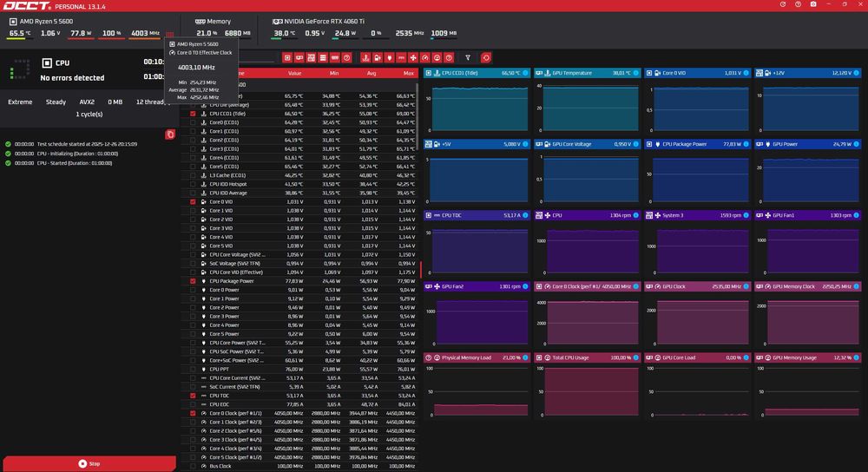Sort sensors by Min column
This screenshot has width=868, height=472.
tap(334, 73)
